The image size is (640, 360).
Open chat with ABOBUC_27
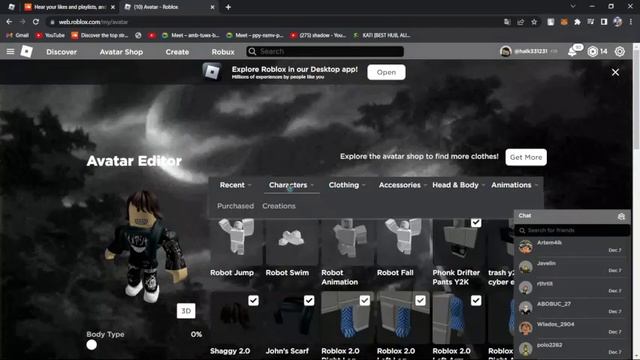tap(571, 307)
